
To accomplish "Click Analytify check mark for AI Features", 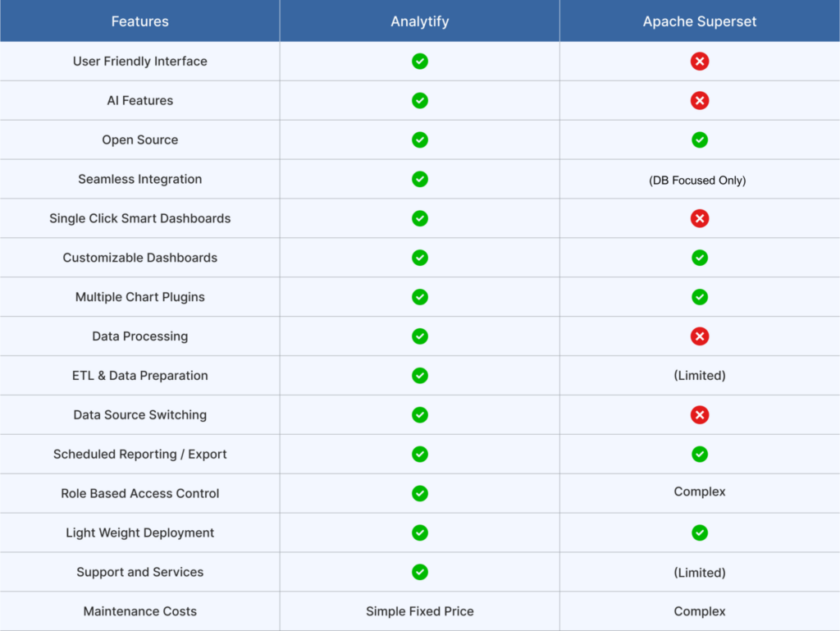I will [419, 100].
